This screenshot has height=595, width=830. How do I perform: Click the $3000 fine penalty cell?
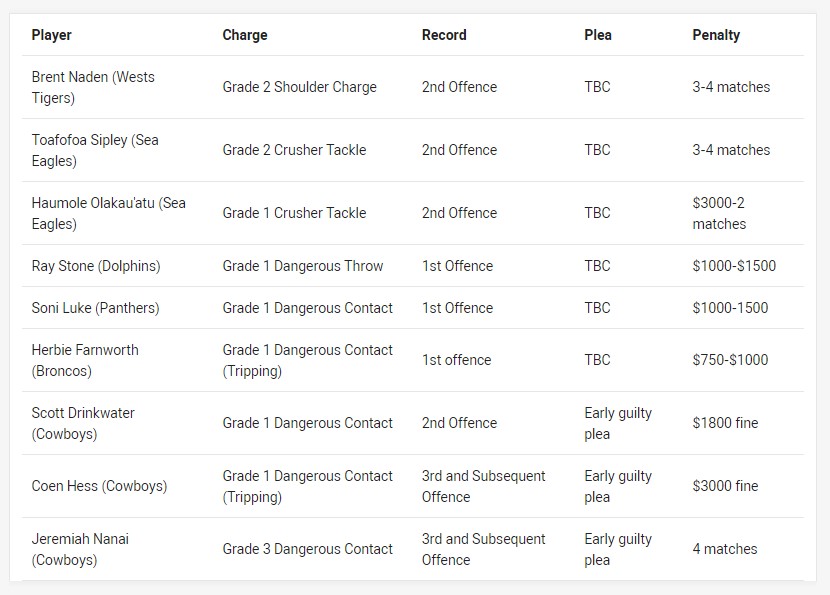[x=725, y=486]
